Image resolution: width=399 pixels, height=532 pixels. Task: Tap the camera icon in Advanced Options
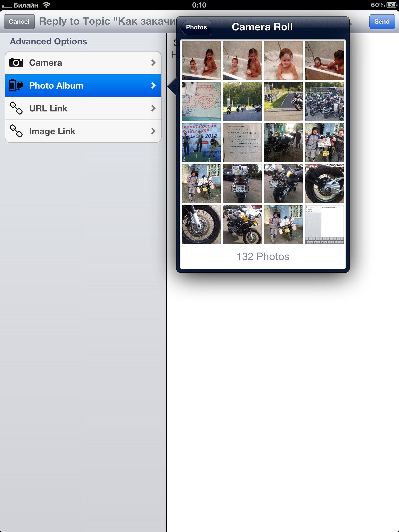[16, 63]
